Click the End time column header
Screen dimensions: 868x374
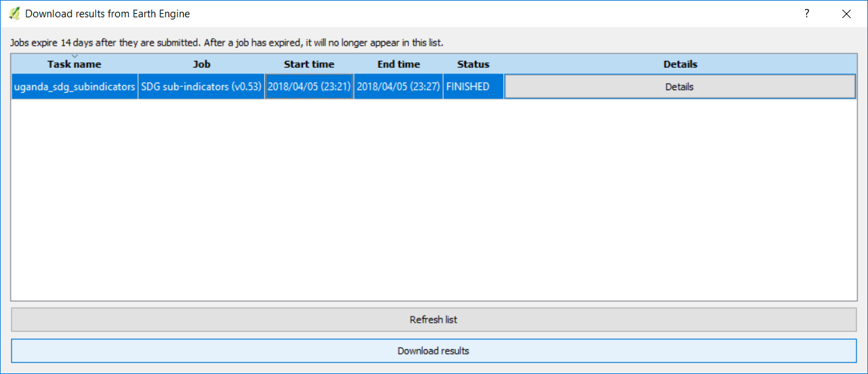[399, 64]
